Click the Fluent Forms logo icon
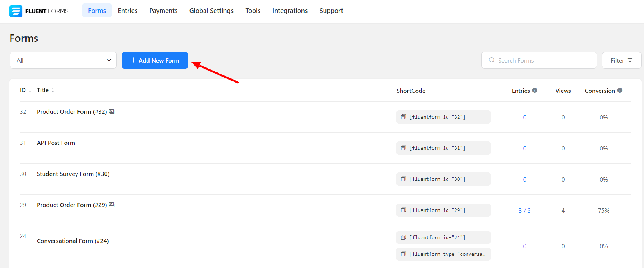This screenshot has width=644, height=268. 16,11
